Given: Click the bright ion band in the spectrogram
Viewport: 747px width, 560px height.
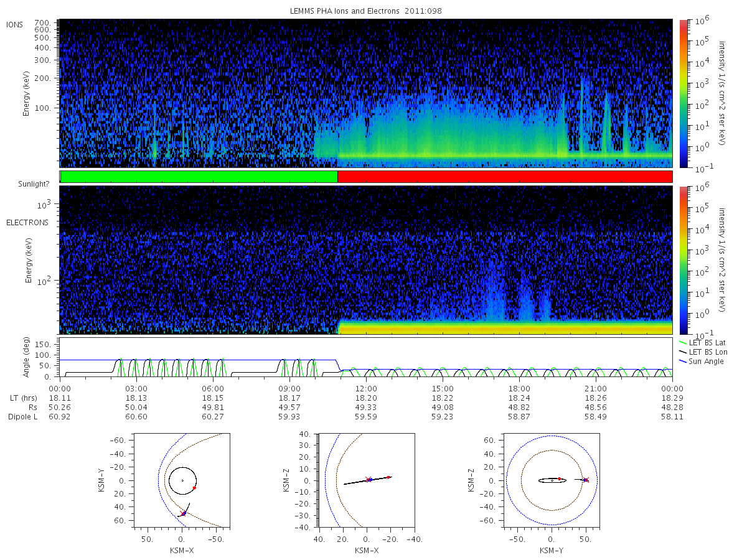Looking at the screenshot, I should (505, 155).
